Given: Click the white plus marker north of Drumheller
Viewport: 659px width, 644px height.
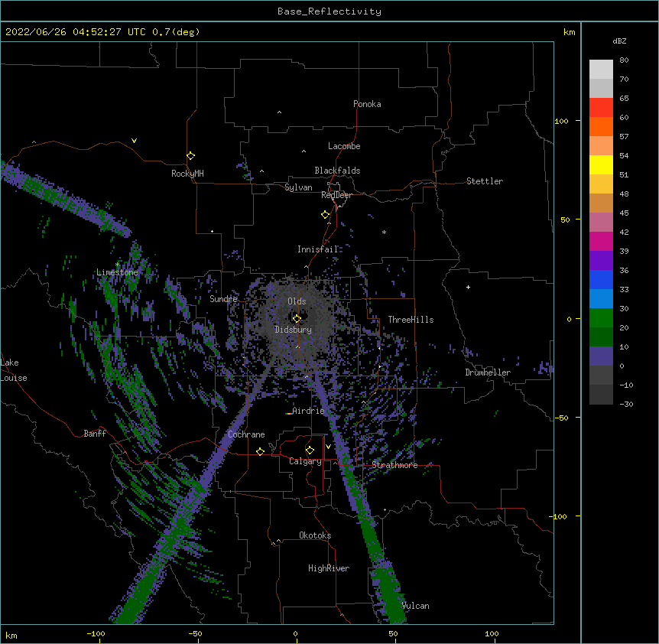Looking at the screenshot, I should 468,287.
